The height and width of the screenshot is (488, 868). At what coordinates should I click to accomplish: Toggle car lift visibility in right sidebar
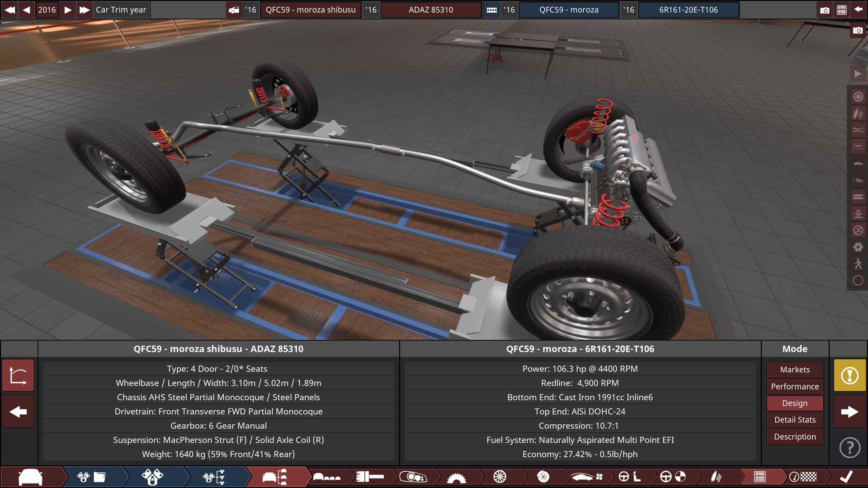pos(858,213)
